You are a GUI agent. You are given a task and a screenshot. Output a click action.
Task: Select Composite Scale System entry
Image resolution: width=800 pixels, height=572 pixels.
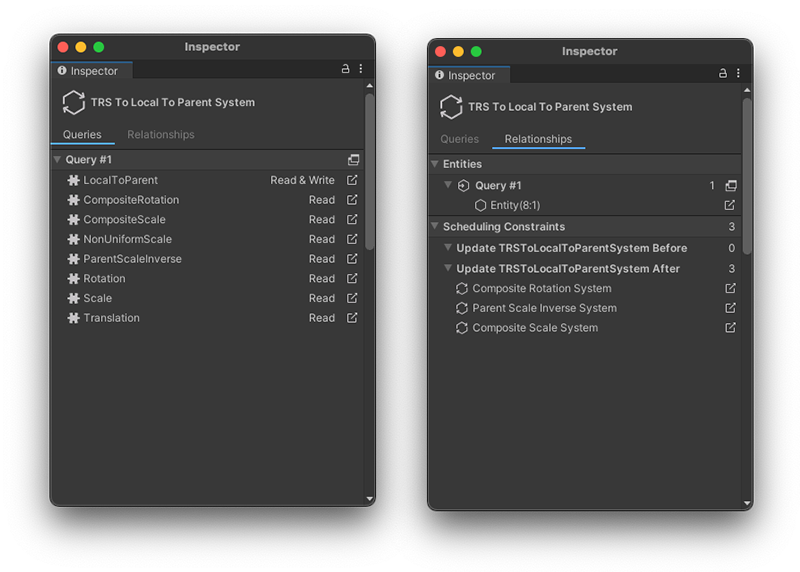(x=535, y=328)
